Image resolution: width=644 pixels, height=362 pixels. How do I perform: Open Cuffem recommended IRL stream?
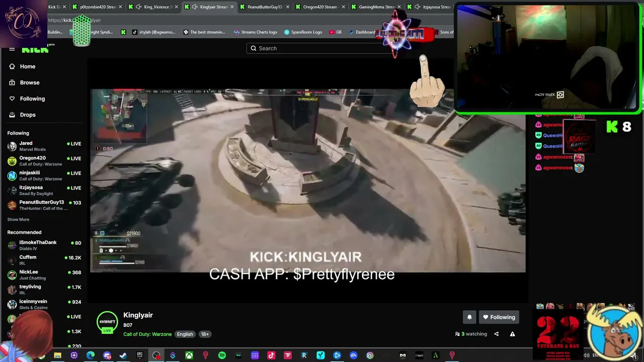click(x=44, y=260)
